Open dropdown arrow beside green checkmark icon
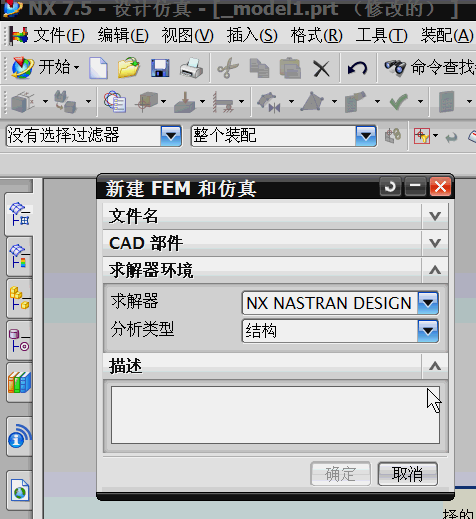This screenshot has height=519, width=476. [420, 101]
